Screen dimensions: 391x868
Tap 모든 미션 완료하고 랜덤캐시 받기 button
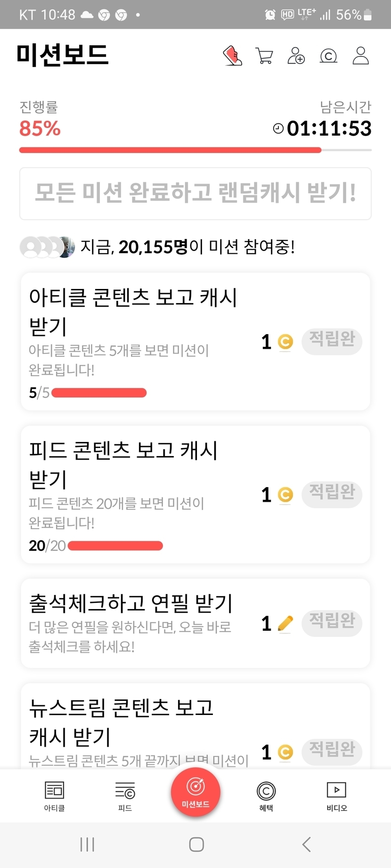pyautogui.click(x=195, y=193)
